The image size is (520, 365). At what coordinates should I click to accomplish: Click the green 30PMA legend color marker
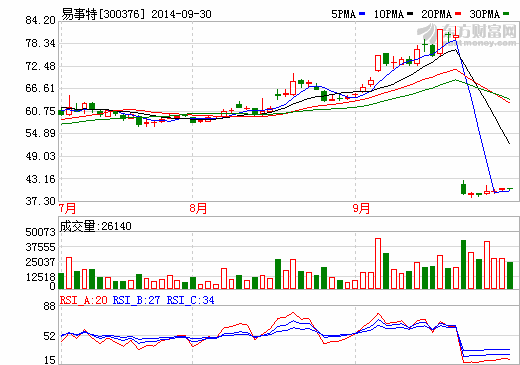506,14
